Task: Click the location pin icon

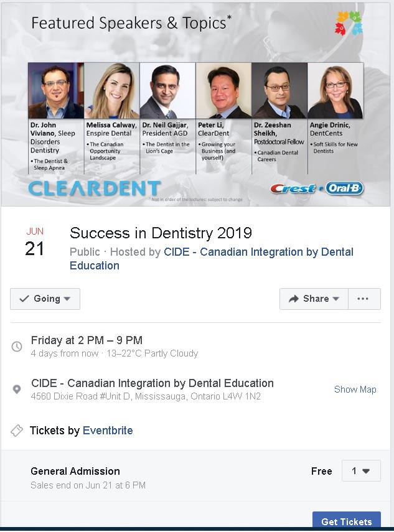Action: tap(17, 389)
